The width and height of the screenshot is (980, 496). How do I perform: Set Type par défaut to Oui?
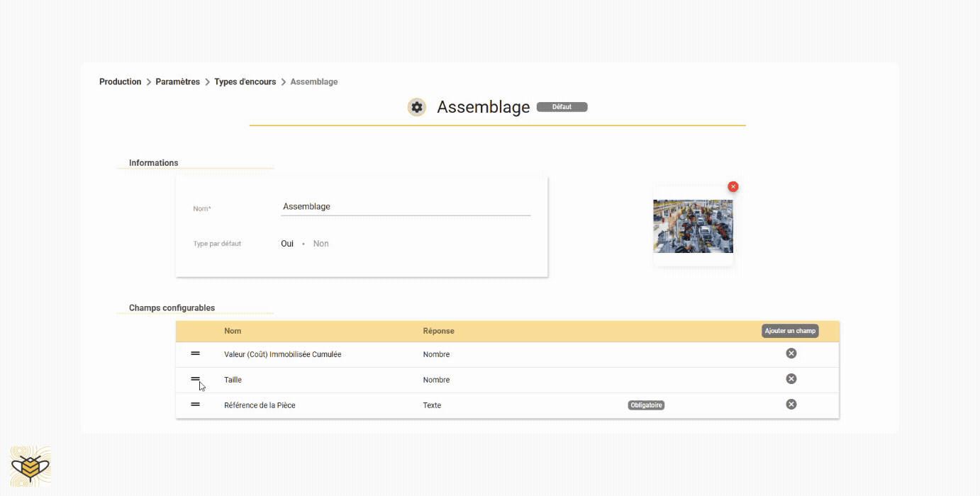[x=287, y=244]
